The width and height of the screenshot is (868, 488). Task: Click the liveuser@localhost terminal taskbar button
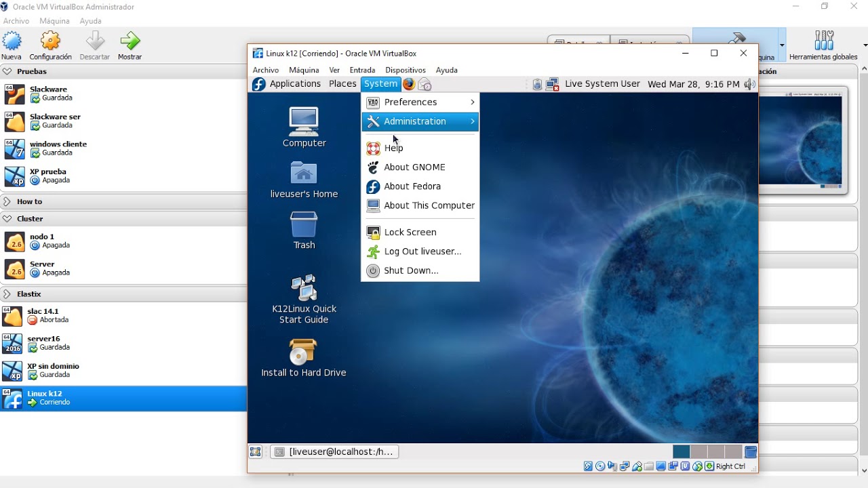pos(334,452)
